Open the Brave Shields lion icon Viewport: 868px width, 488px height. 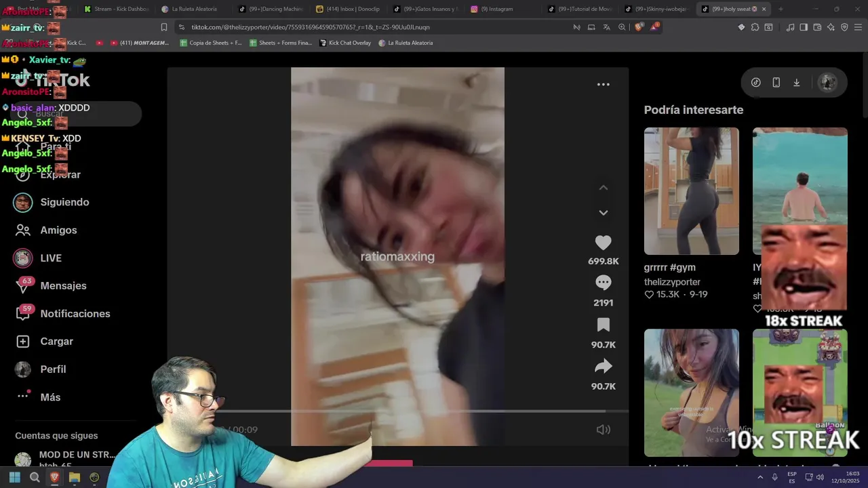click(639, 27)
